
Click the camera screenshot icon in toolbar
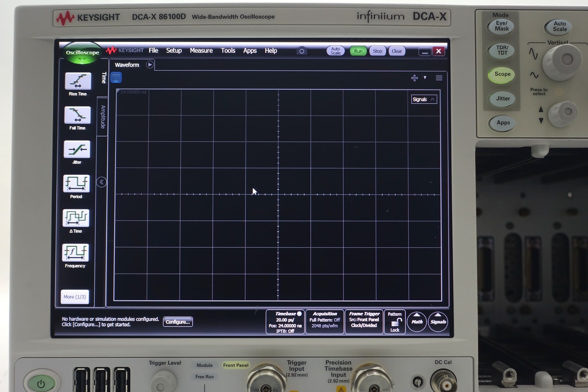pos(302,51)
